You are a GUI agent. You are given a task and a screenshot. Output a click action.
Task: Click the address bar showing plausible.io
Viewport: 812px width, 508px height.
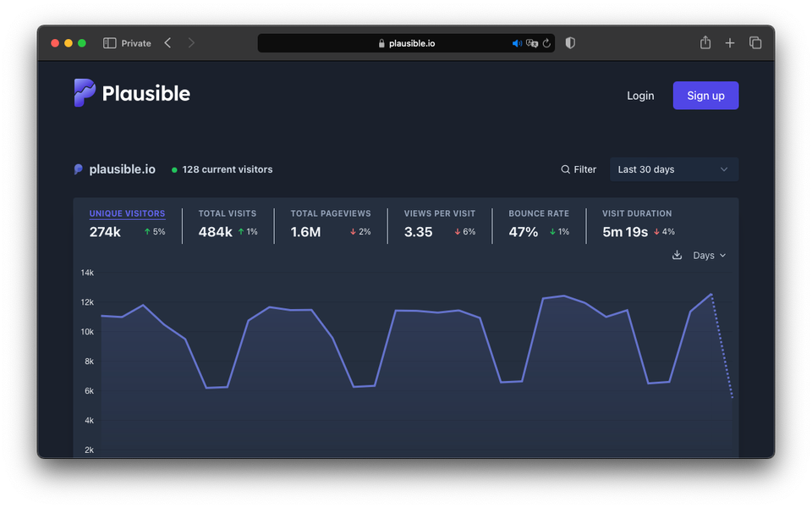(x=406, y=43)
